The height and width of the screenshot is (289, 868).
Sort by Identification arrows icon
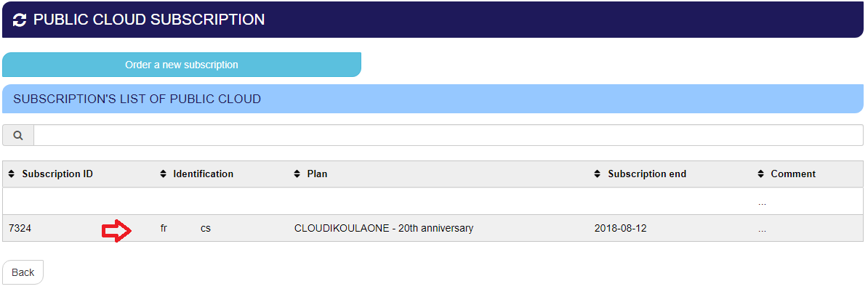pos(163,174)
